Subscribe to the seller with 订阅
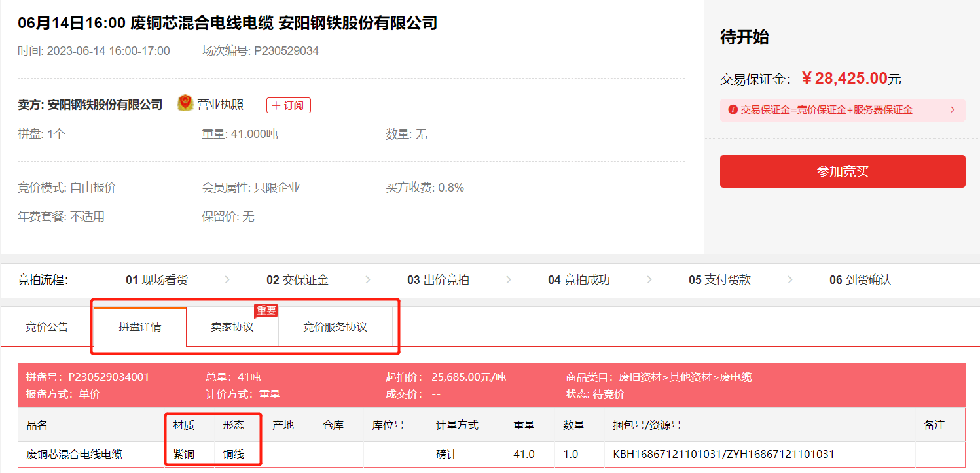 288,105
